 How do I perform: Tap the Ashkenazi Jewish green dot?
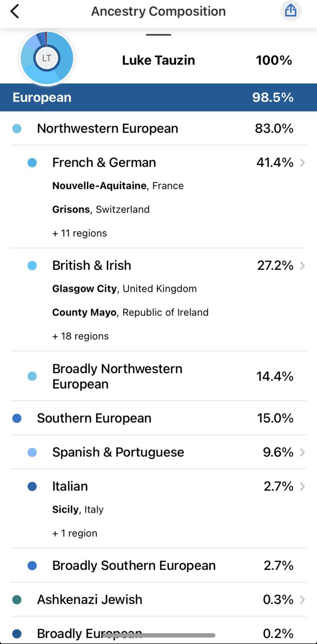(x=17, y=600)
